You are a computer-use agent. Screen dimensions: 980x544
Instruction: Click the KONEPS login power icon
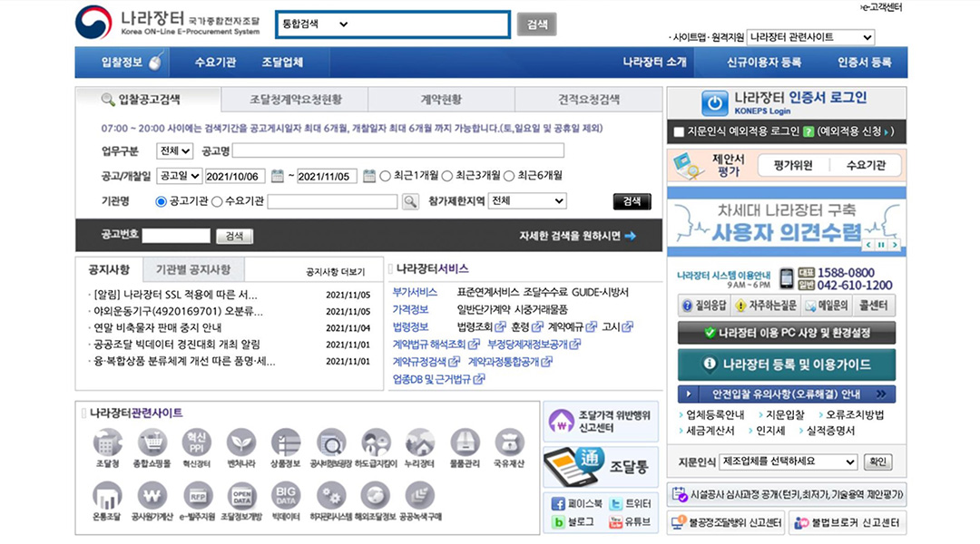coord(714,103)
